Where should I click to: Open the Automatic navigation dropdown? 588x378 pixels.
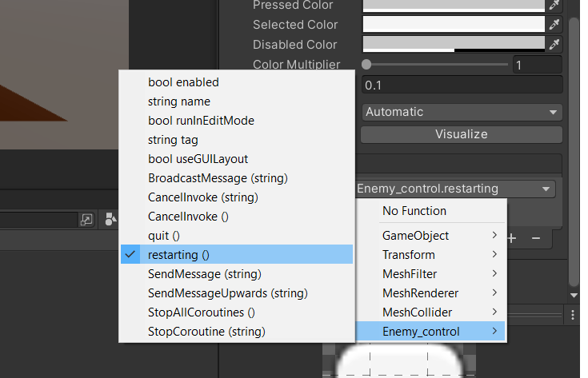[462, 112]
